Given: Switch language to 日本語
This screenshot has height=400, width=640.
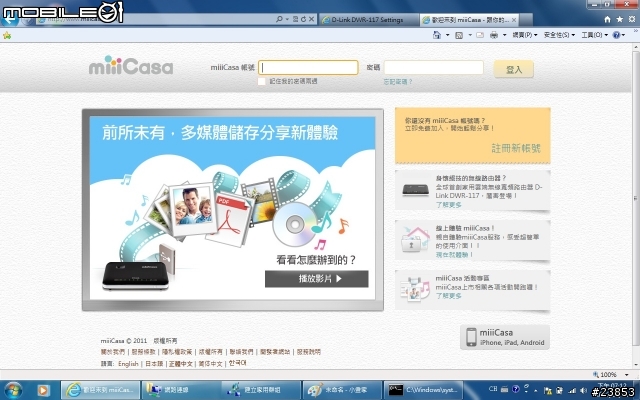Looking at the screenshot, I should coord(154,364).
